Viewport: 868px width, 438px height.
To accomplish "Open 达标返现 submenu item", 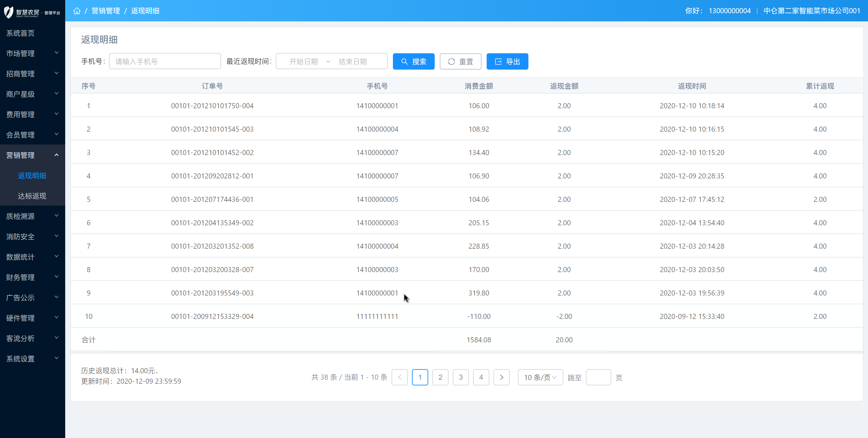I will pos(32,196).
